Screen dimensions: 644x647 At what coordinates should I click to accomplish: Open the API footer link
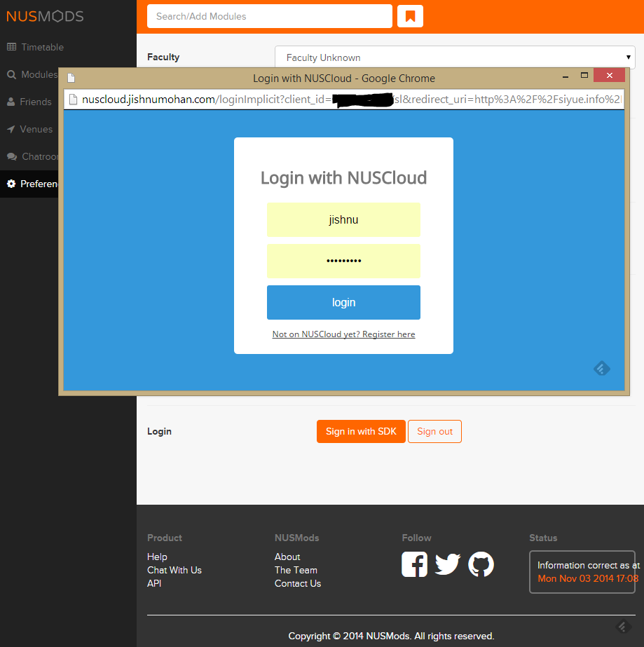click(x=154, y=583)
